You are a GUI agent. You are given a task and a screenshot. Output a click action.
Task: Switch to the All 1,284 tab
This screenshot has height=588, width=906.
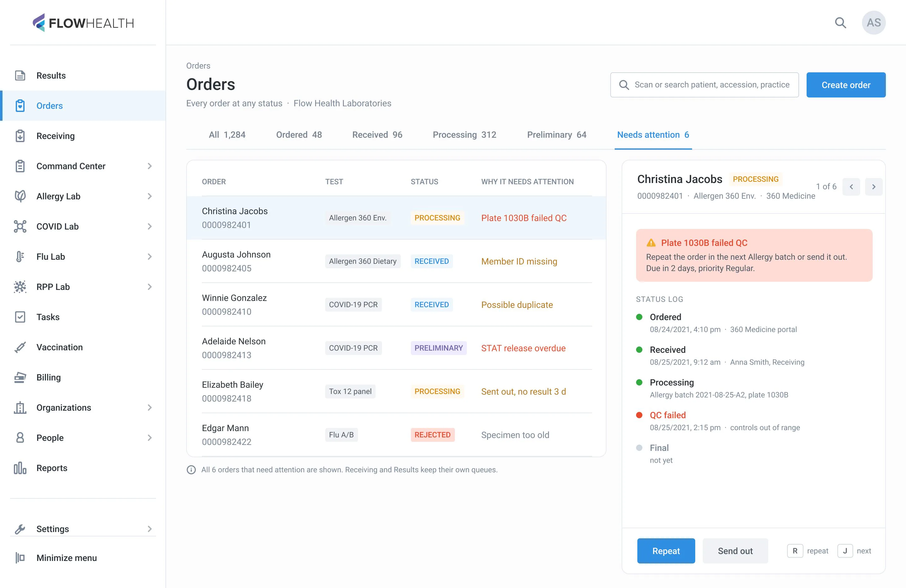[227, 135]
